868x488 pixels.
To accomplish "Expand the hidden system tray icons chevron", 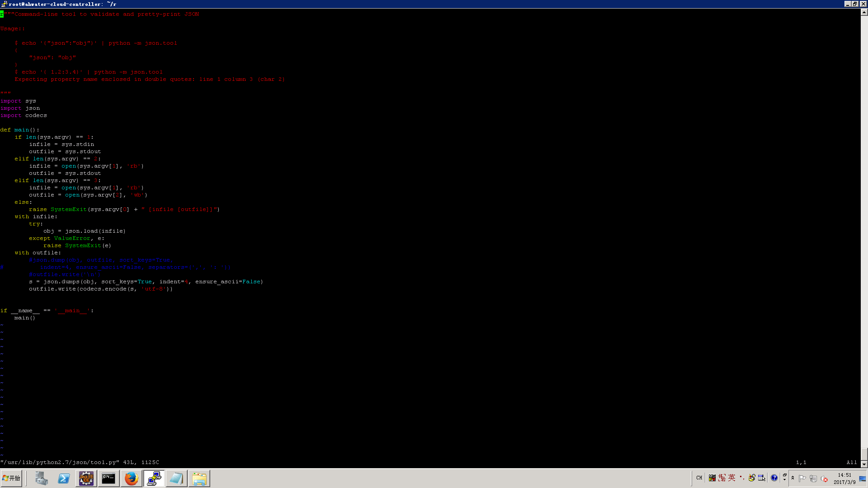I will click(x=793, y=478).
